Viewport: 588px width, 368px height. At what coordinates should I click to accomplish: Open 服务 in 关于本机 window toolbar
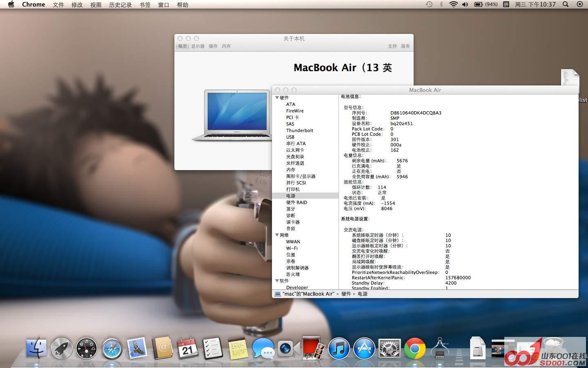coord(405,46)
